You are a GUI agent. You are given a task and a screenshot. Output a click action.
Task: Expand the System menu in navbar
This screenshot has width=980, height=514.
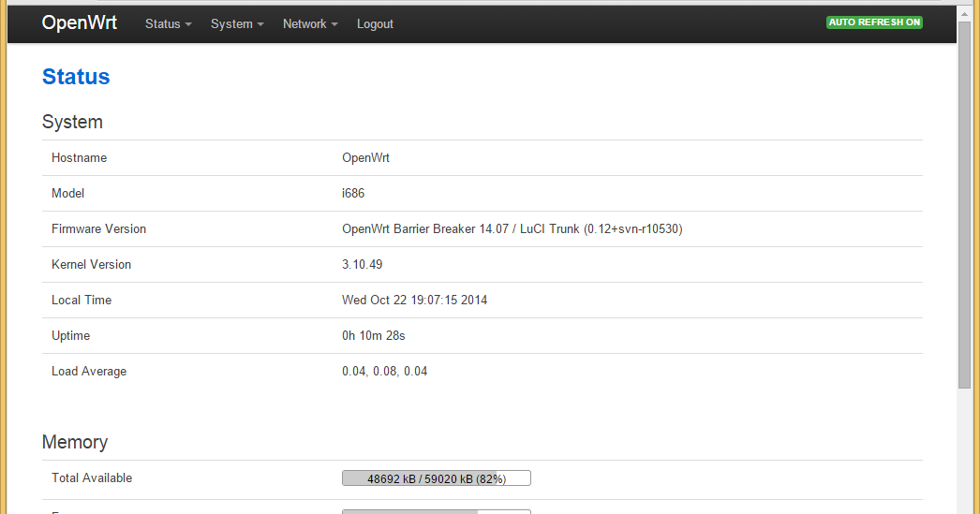click(237, 23)
